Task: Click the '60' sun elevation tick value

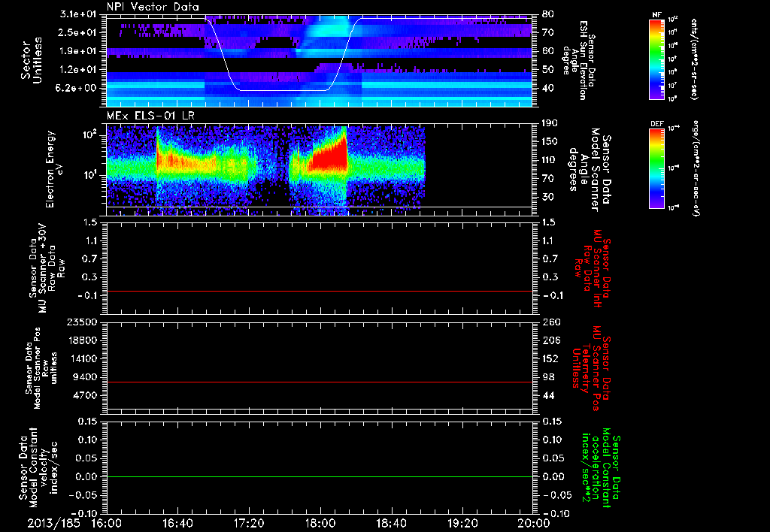Action: click(x=548, y=51)
